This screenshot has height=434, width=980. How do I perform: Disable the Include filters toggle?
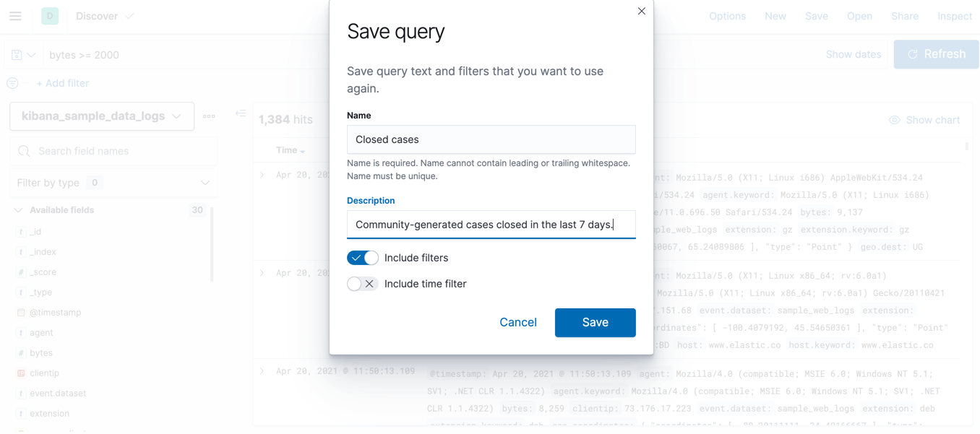362,257
